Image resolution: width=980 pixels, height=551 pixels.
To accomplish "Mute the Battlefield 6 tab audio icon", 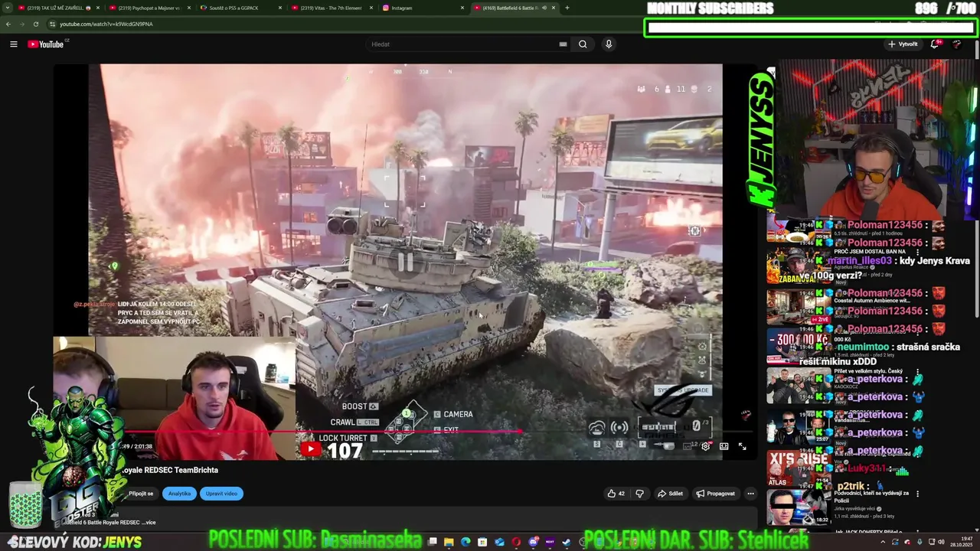I will pos(544,8).
